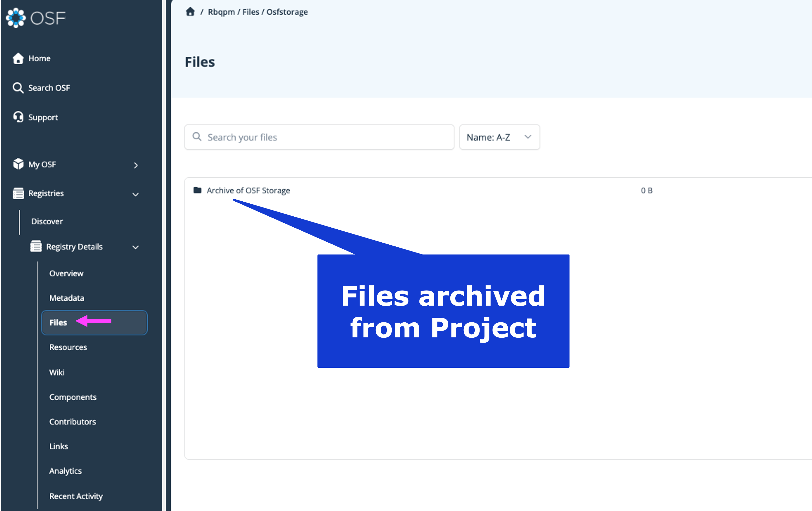812x511 pixels.
Task: Select Registries in the sidebar
Action: (x=46, y=194)
